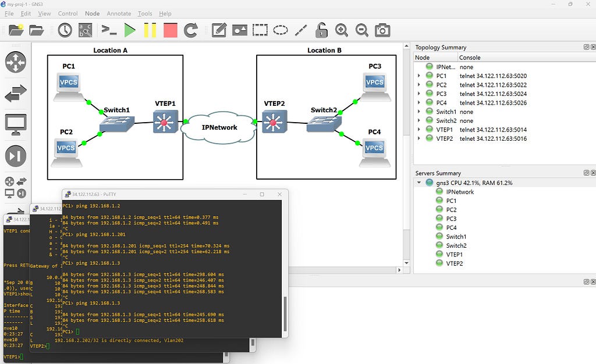This screenshot has width=596, height=364.
Task: Expand PC3 in Topology Summary
Action: (419, 94)
